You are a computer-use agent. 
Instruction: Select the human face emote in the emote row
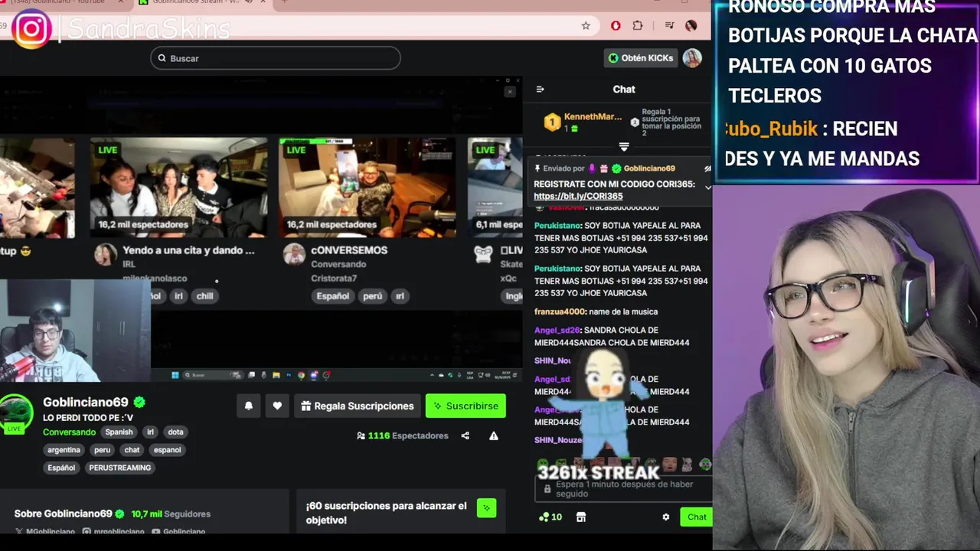670,465
